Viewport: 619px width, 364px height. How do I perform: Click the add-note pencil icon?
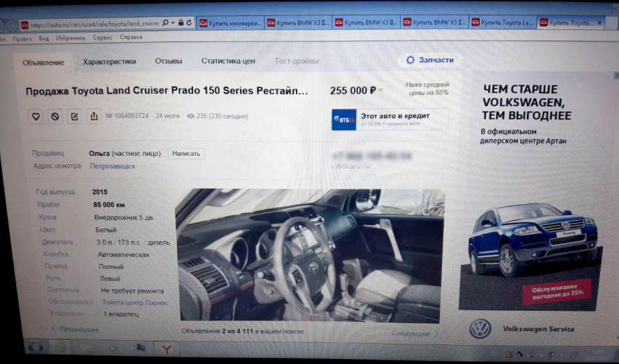click(74, 117)
